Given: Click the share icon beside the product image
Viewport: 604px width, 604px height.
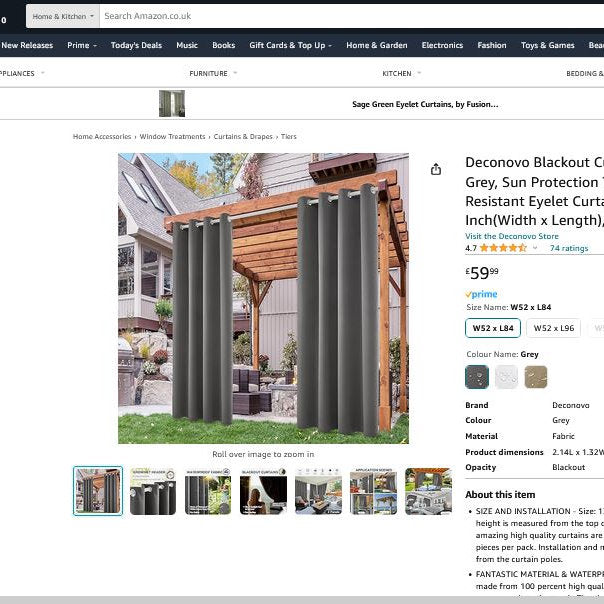Looking at the screenshot, I should click(436, 170).
